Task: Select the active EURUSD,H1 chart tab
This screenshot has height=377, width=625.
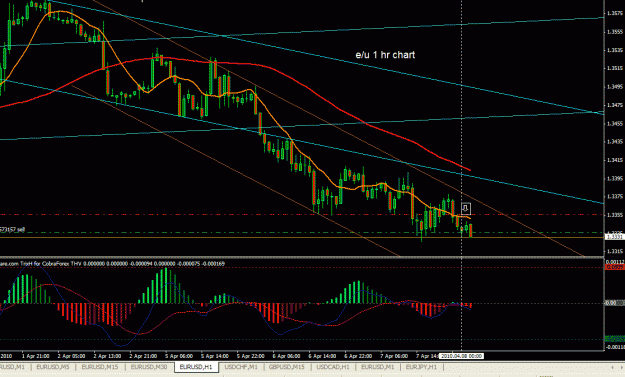Action: [x=196, y=367]
